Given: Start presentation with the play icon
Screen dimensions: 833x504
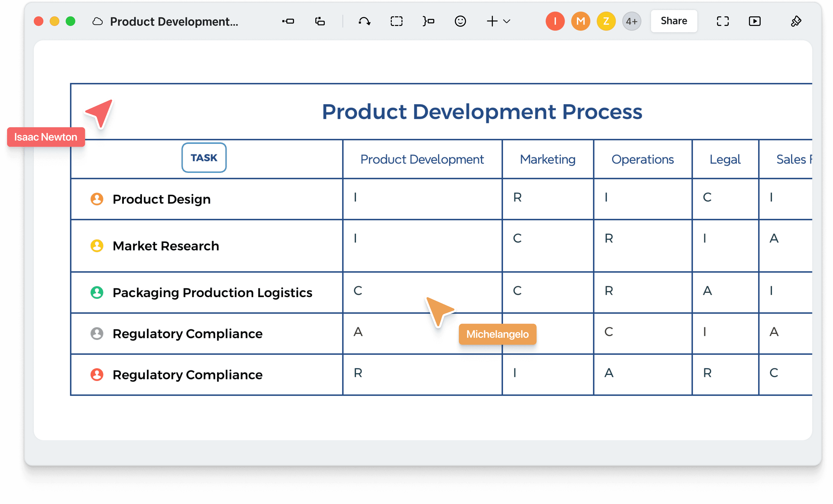Looking at the screenshot, I should [755, 21].
